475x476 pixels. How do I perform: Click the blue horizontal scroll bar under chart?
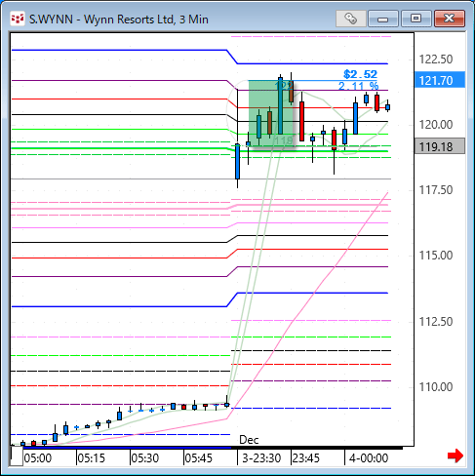click(127, 448)
